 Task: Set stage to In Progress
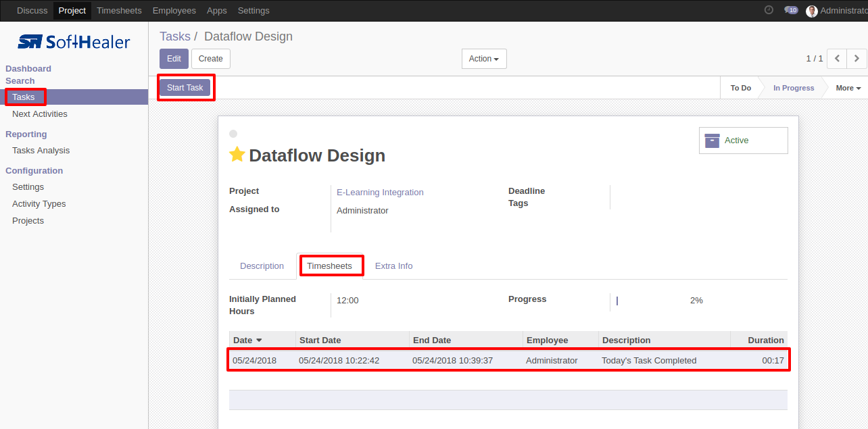(x=794, y=88)
